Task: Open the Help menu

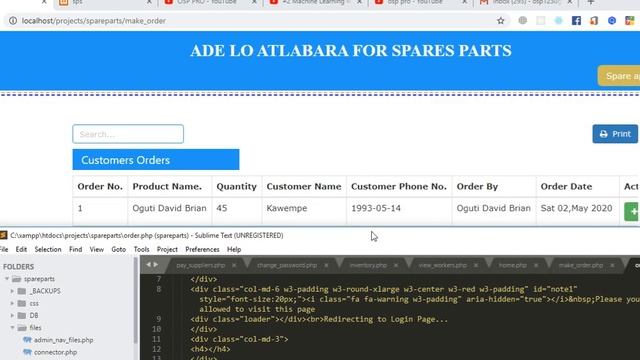Action: click(x=234, y=249)
